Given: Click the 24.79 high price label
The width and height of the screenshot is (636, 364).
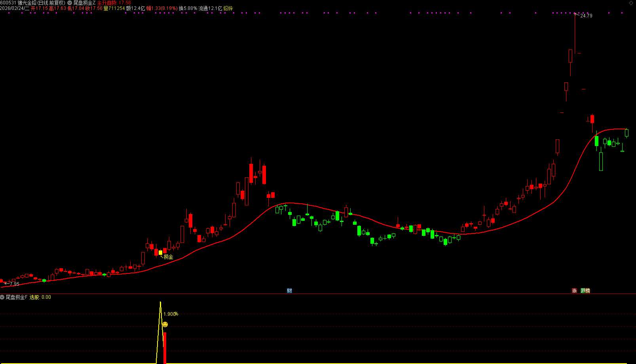Looking at the screenshot, I should point(586,16).
